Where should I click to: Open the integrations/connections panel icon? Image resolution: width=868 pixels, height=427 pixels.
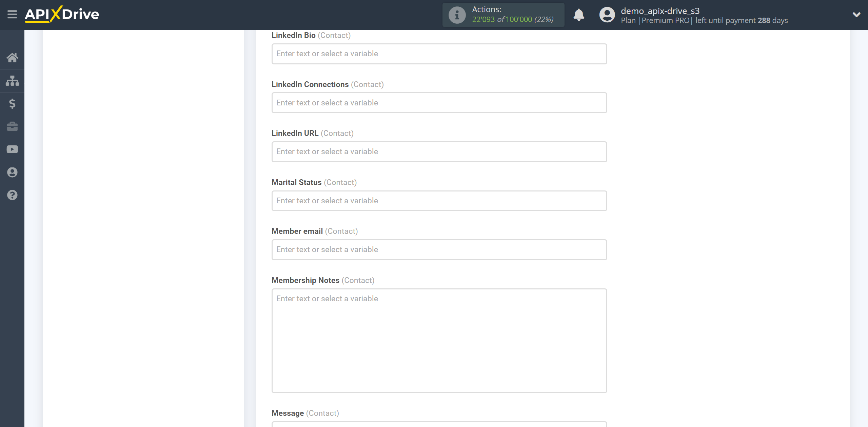[12, 80]
